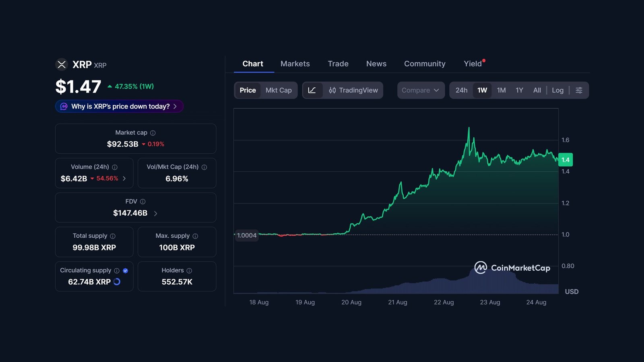Image resolution: width=644 pixels, height=362 pixels.
Task: Switch to TradingView chart mode
Action: pyautogui.click(x=353, y=90)
